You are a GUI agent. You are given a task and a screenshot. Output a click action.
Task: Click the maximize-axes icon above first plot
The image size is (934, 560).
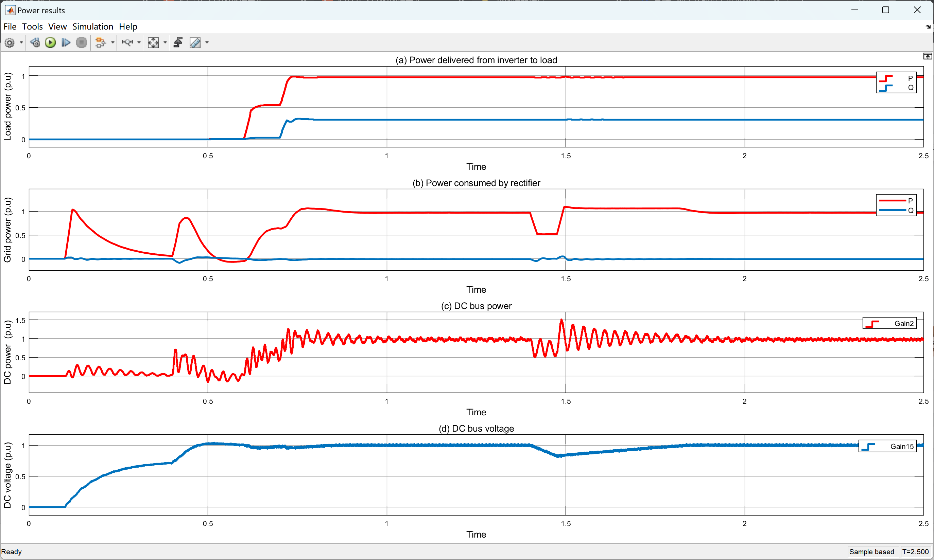point(927,56)
